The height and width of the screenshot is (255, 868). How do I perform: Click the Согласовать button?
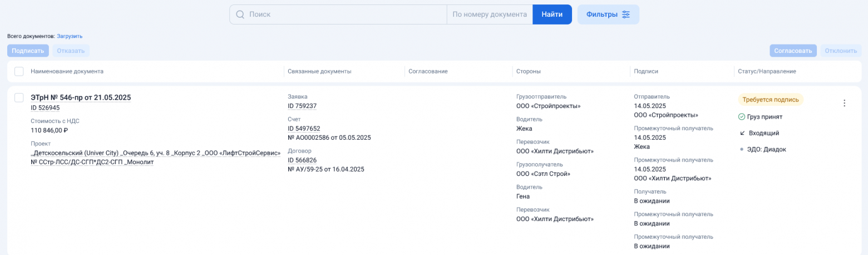[793, 51]
